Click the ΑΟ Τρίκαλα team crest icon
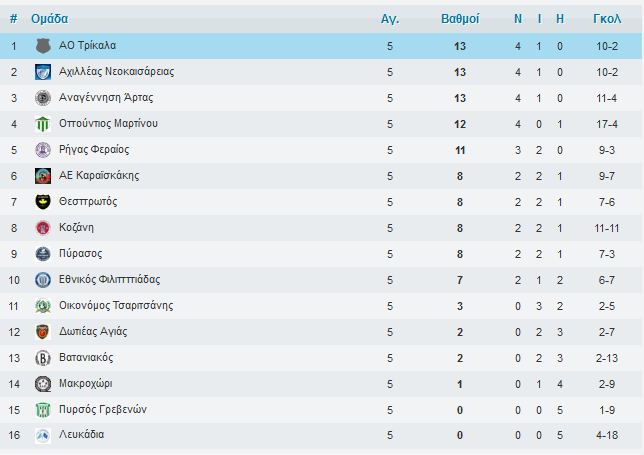The image size is (644, 455). [x=42, y=46]
